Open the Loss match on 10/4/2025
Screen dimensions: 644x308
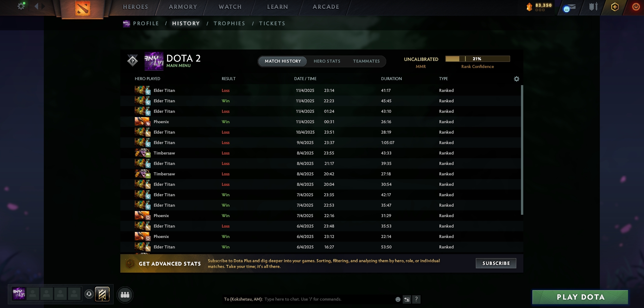tap(321, 132)
